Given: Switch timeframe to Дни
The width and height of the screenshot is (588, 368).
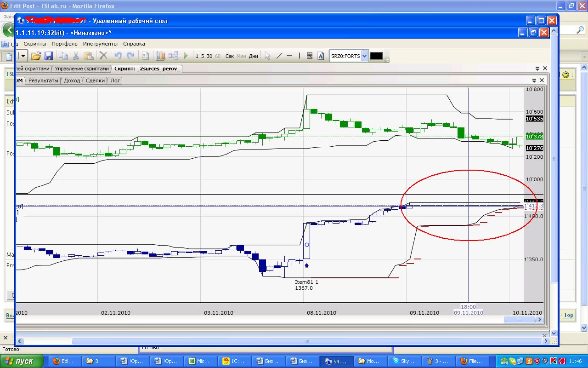Looking at the screenshot, I should 254,56.
